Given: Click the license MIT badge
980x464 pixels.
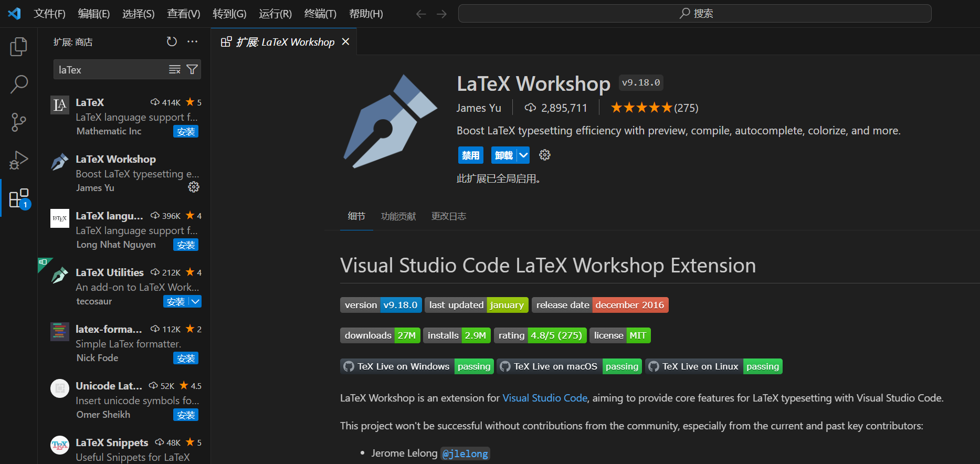Looking at the screenshot, I should click(620, 335).
